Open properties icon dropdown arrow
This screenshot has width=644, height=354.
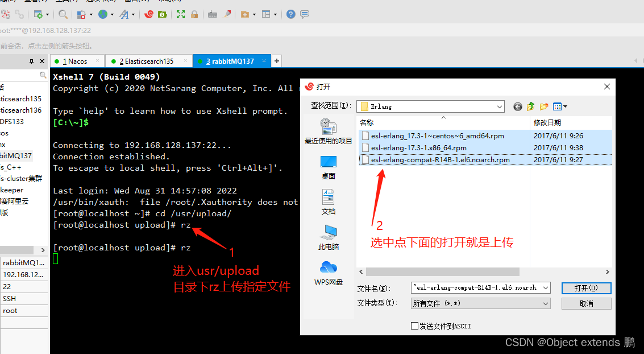click(x=47, y=14)
